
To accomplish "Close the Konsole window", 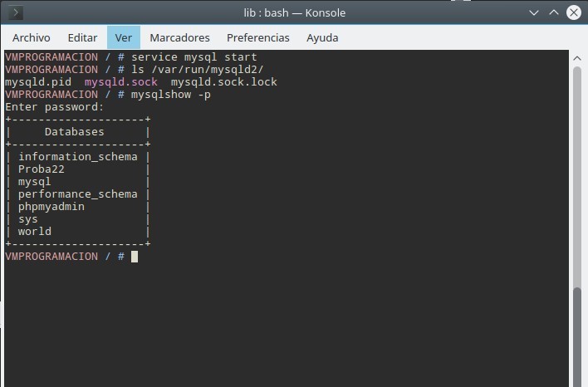I will (573, 12).
